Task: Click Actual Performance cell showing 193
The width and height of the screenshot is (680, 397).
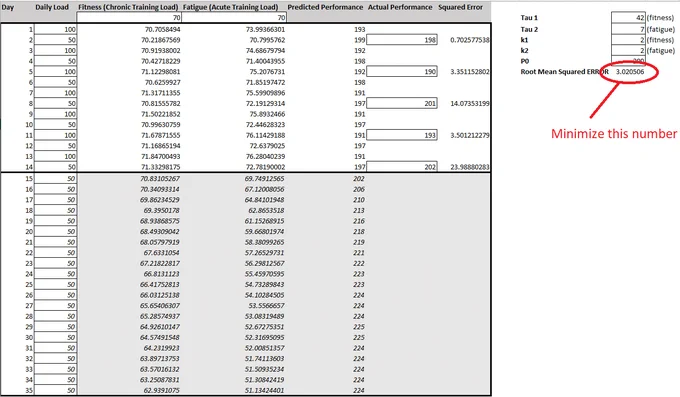Action: click(402, 135)
